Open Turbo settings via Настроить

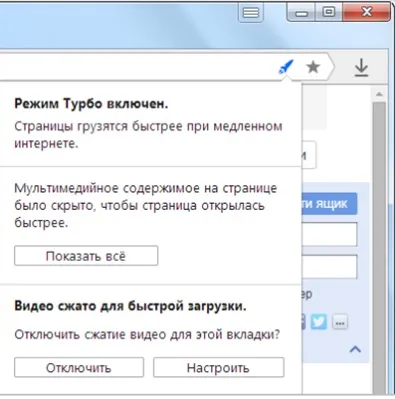tap(219, 367)
